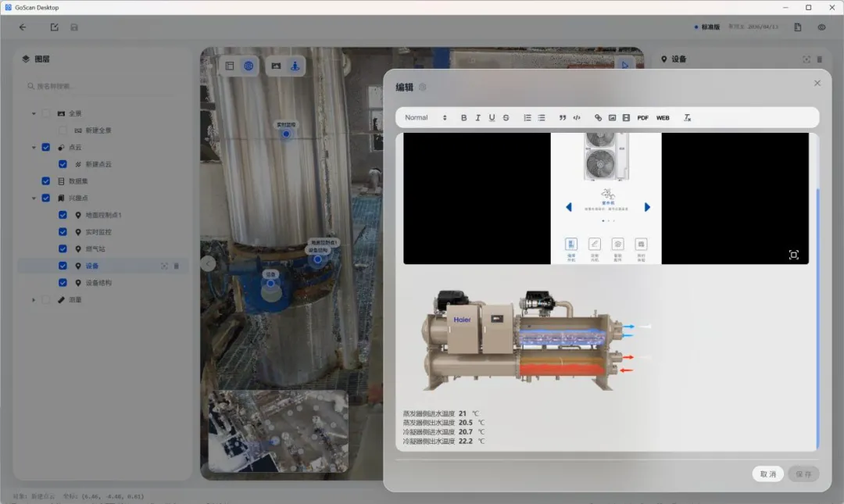Apply italic formatting in editor
Viewport: 844px width, 504px height.
477,118
